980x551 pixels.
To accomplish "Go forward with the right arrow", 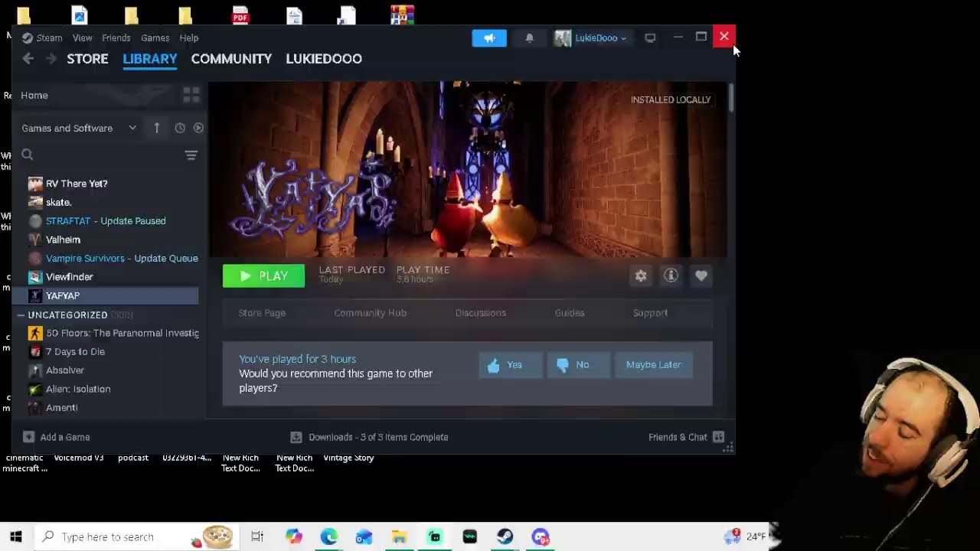I will [x=51, y=59].
